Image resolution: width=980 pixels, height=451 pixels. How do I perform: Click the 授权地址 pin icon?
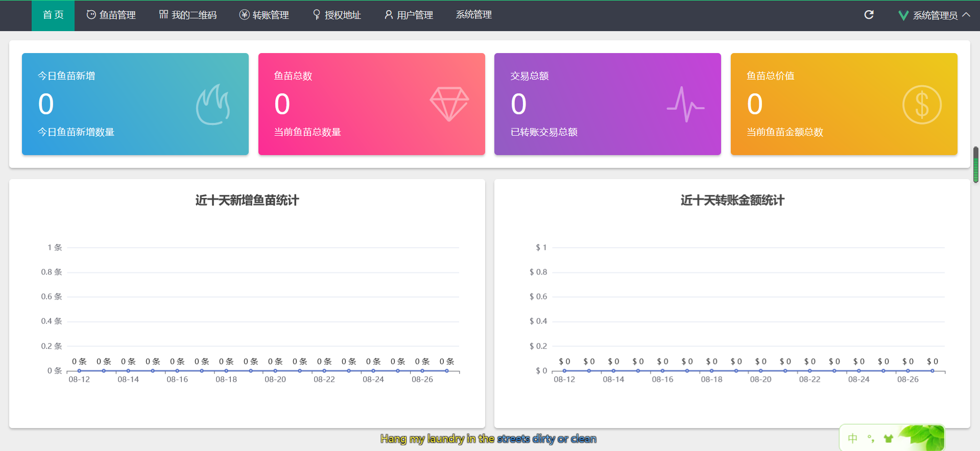coord(317,15)
